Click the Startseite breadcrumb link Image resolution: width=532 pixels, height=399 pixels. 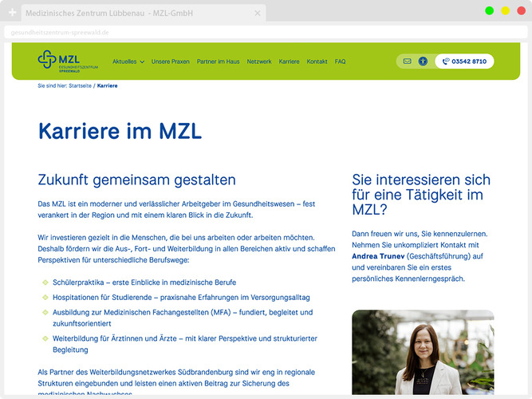(80, 86)
